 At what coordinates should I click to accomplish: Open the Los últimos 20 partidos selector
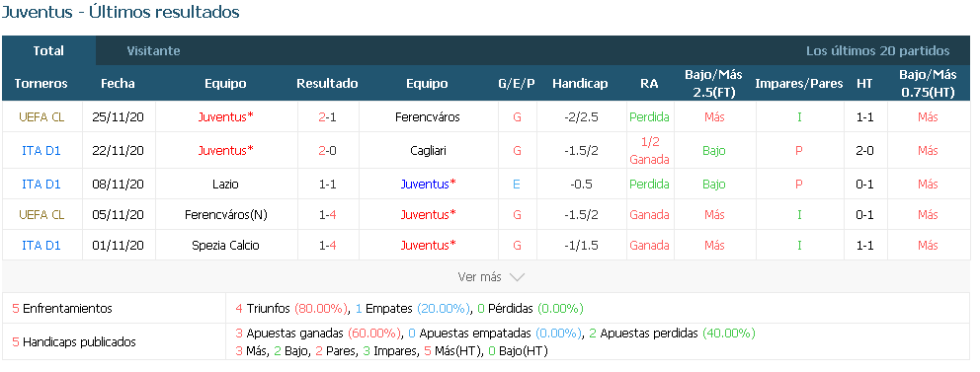pos(877,51)
